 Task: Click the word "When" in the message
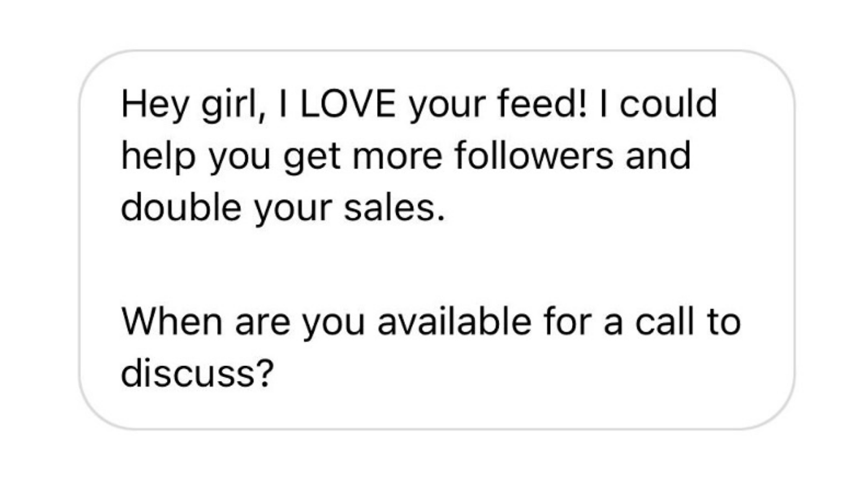coord(171,322)
